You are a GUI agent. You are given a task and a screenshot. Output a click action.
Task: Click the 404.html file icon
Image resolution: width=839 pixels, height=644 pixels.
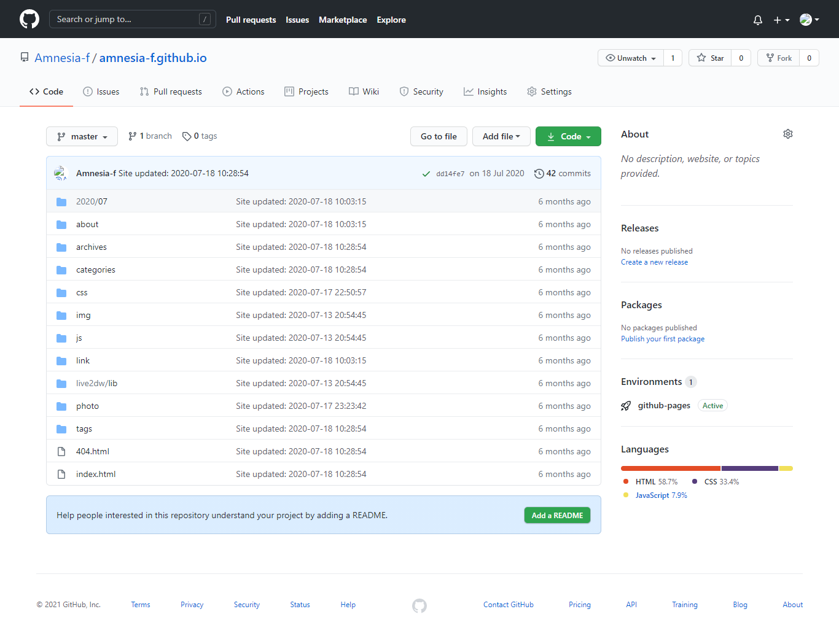coord(61,451)
